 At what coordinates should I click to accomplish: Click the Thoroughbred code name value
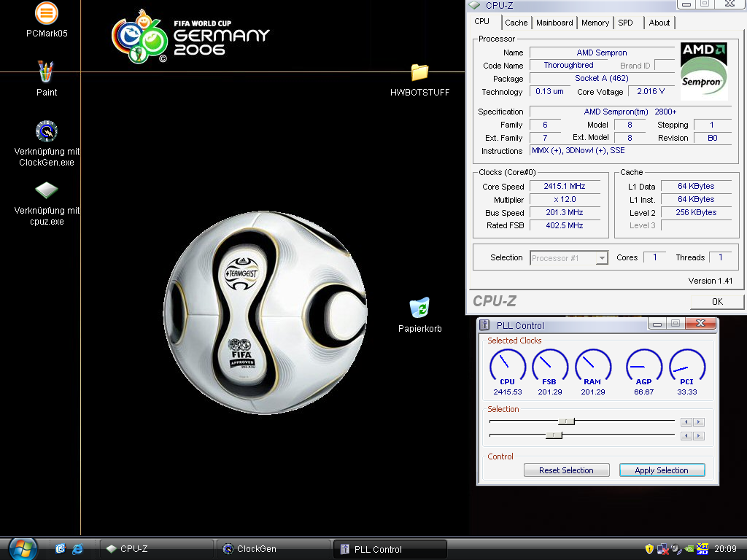[x=568, y=65]
